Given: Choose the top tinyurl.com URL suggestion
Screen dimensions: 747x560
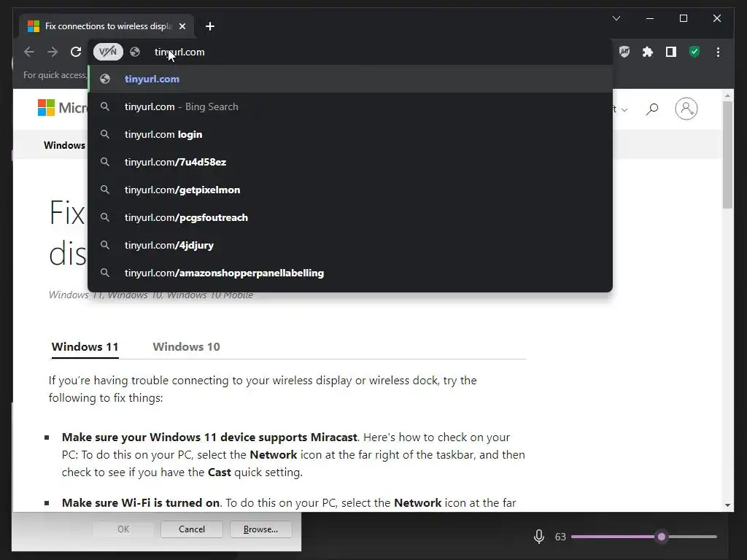Looking at the screenshot, I should pyautogui.click(x=350, y=79).
